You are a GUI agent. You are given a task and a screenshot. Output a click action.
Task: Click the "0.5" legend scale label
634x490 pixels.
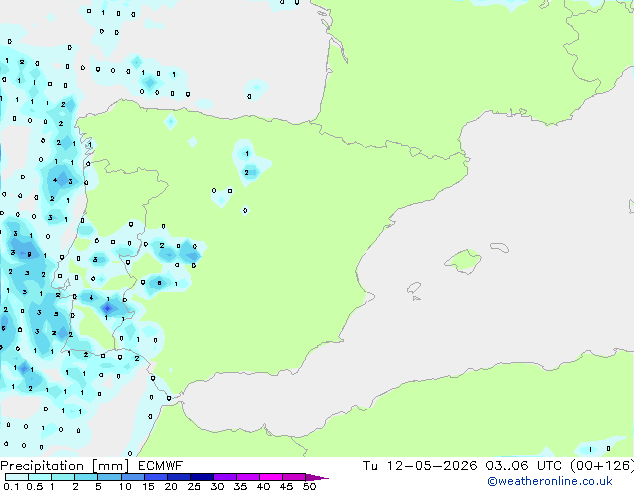point(35,486)
